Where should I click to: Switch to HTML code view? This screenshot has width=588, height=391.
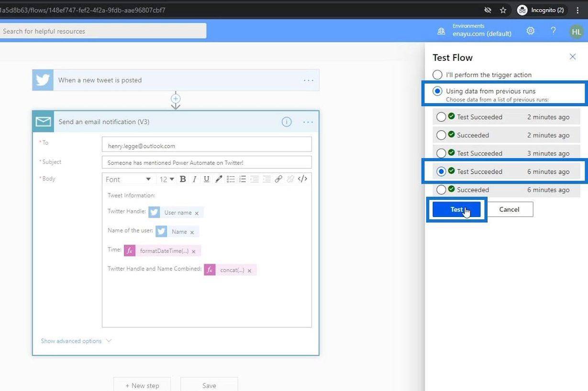[302, 179]
